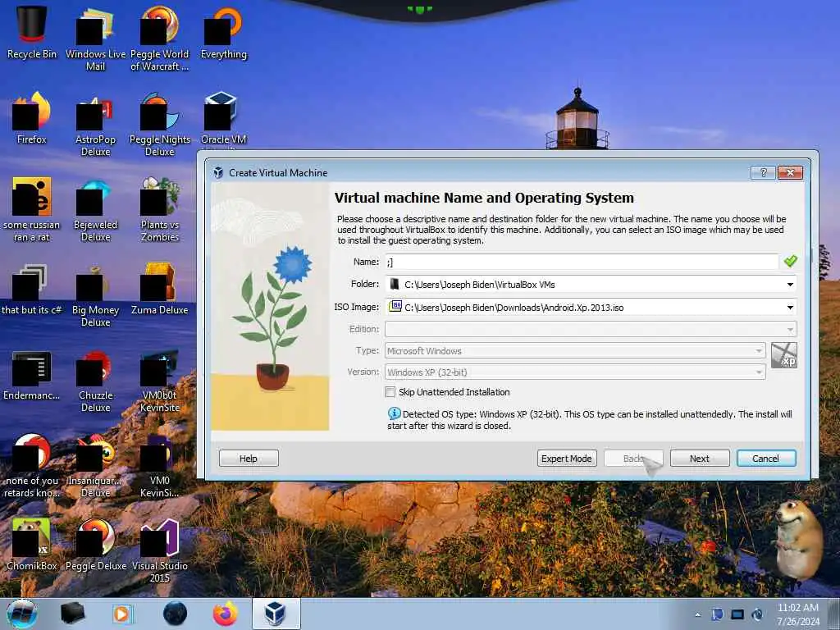Screen dimensions: 840x630
Task: Click into the Name input field
Action: [x=582, y=262]
